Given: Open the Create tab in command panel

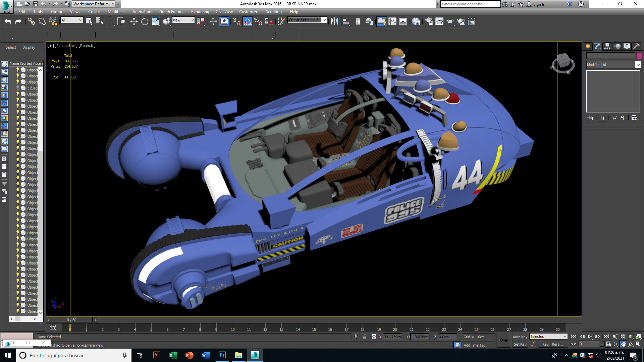Looking at the screenshot, I should coord(588,46).
